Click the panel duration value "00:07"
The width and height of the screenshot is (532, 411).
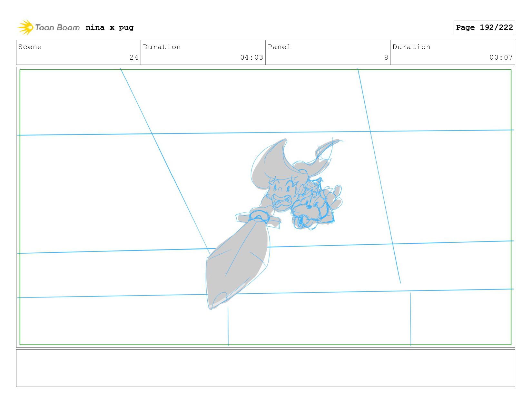[501, 57]
